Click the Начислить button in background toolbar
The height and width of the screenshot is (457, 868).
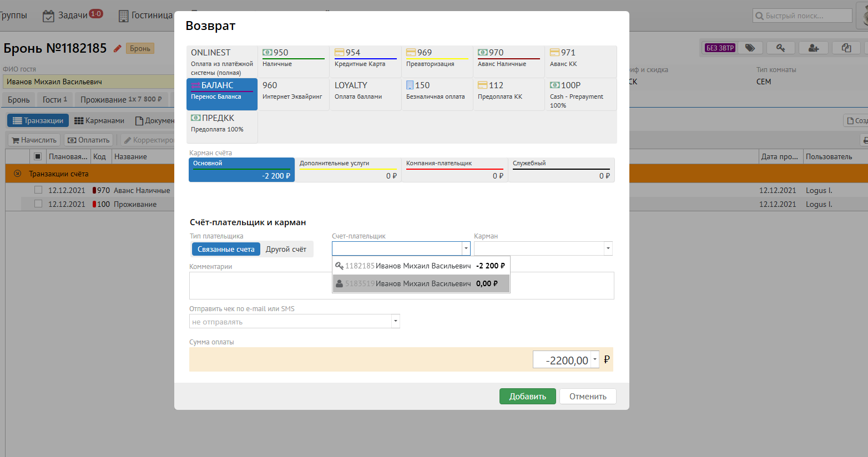pyautogui.click(x=34, y=140)
